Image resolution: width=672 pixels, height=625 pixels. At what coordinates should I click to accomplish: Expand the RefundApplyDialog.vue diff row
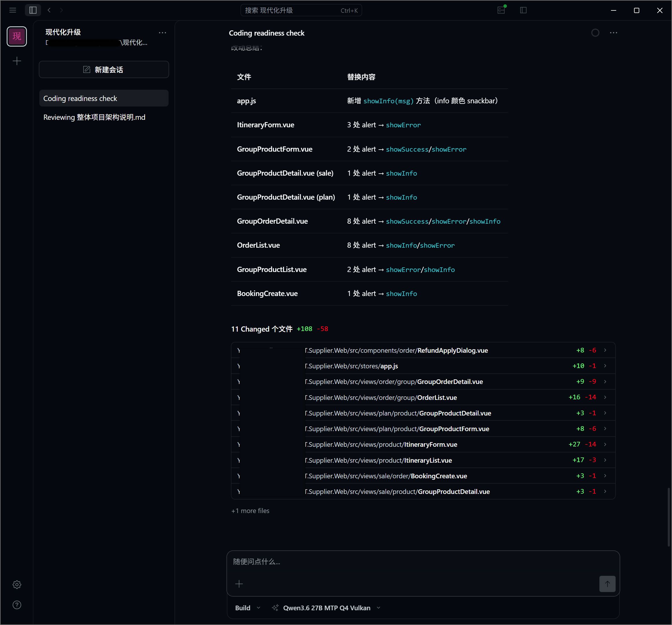pyautogui.click(x=423, y=350)
